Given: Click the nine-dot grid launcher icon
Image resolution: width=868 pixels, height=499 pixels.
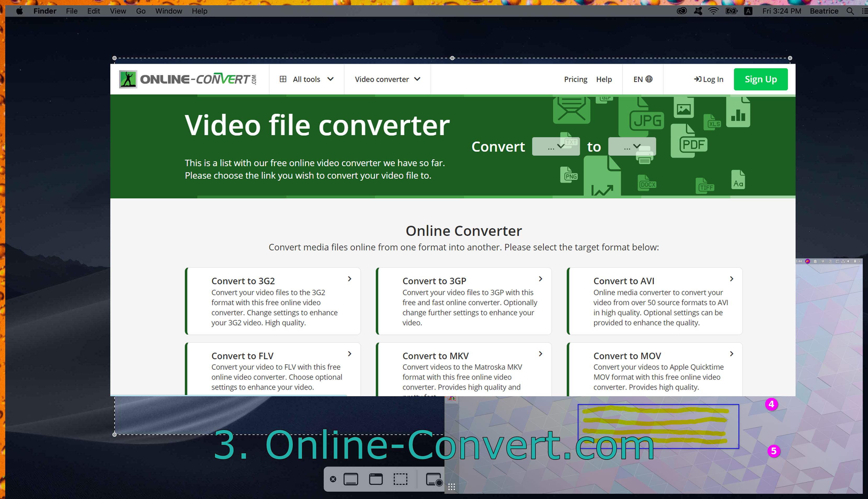Looking at the screenshot, I should coord(452,487).
